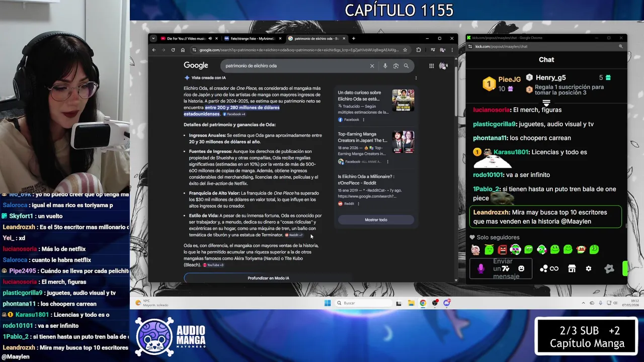Image resolution: width=644 pixels, height=362 pixels.
Task: Click username lucianosoria in Kick chat
Action: (x=491, y=110)
